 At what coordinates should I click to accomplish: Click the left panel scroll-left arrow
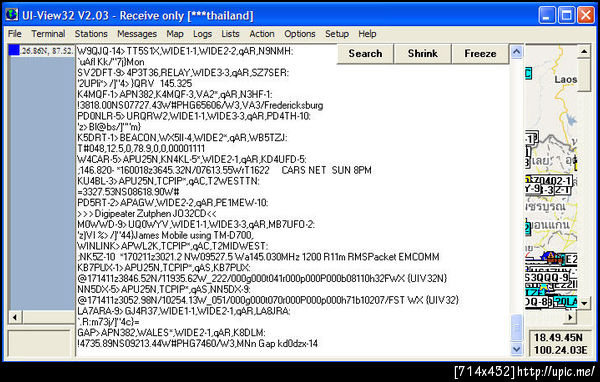[x=15, y=317]
